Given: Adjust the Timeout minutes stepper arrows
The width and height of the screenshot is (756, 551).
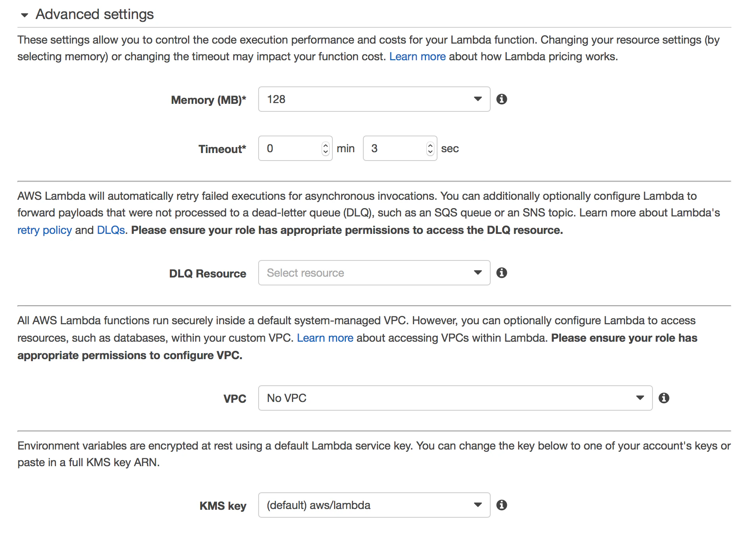Looking at the screenshot, I should click(x=326, y=148).
